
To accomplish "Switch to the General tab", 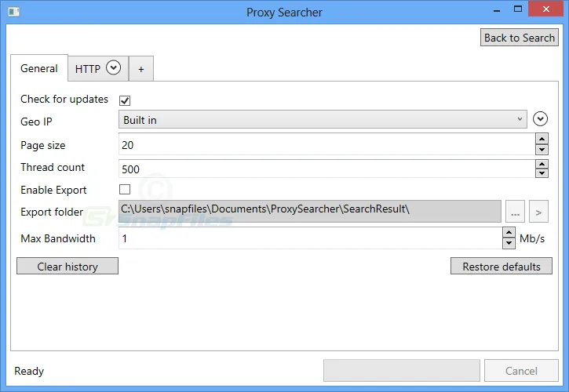I will pos(38,68).
